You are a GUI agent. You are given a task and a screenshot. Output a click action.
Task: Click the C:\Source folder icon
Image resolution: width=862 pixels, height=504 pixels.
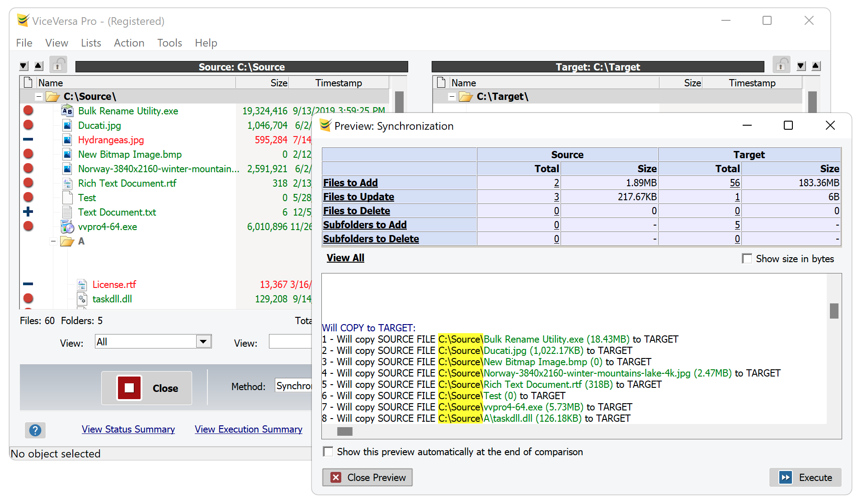[x=53, y=96]
